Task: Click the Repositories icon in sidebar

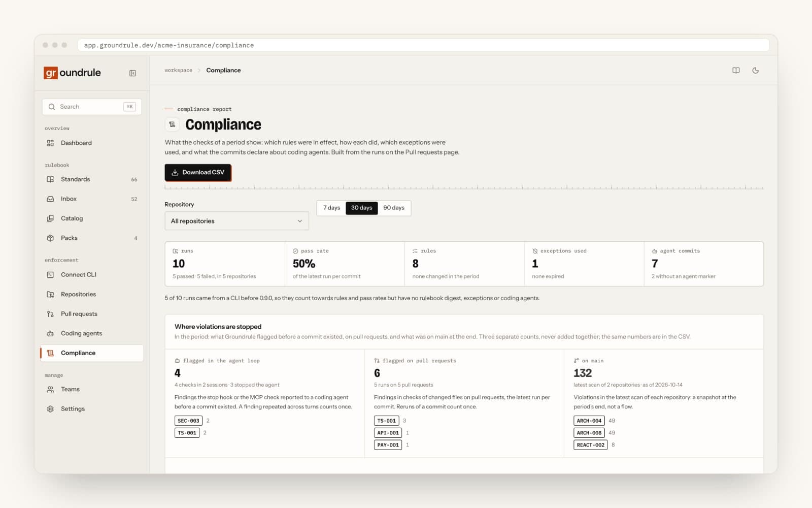Action: click(50, 295)
